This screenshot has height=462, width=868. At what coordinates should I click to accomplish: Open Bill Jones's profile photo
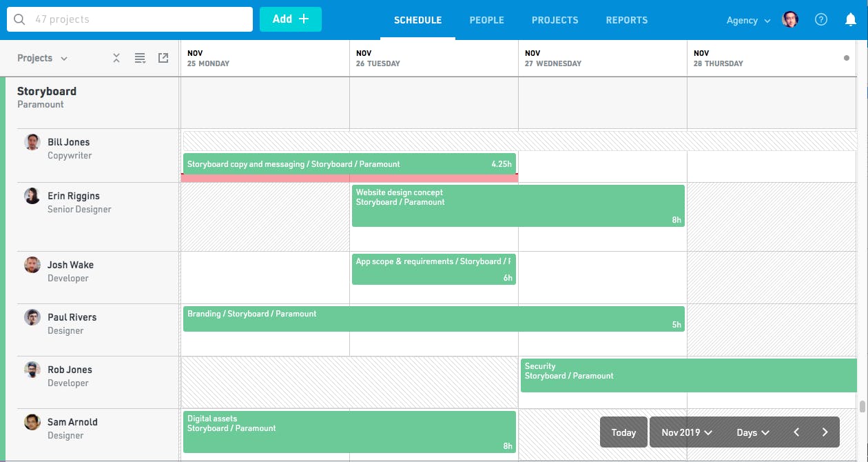[x=32, y=141]
